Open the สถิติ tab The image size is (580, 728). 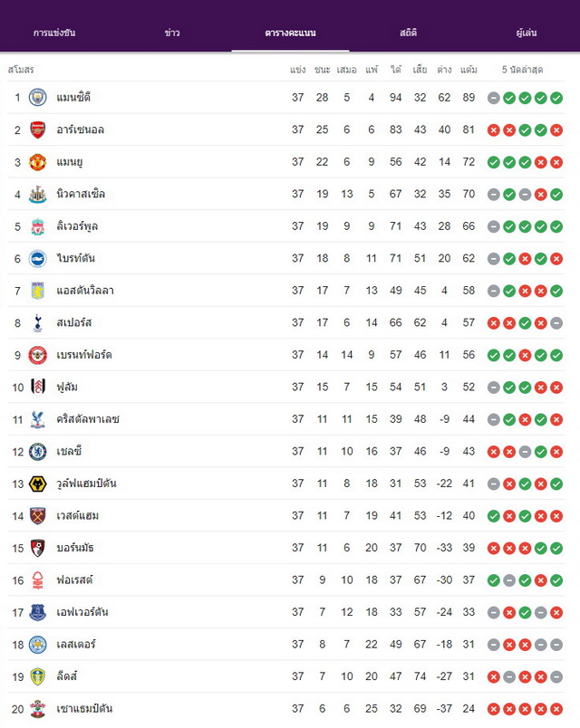[408, 33]
